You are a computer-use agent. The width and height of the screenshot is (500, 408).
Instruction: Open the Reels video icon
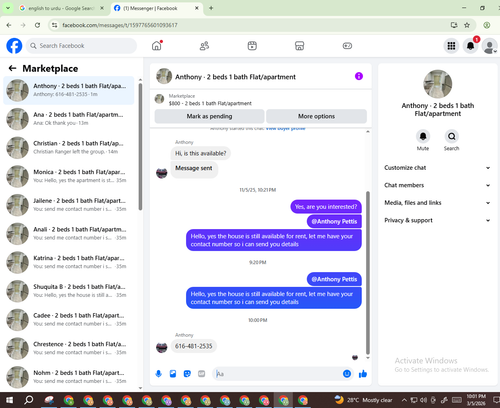tap(252, 46)
